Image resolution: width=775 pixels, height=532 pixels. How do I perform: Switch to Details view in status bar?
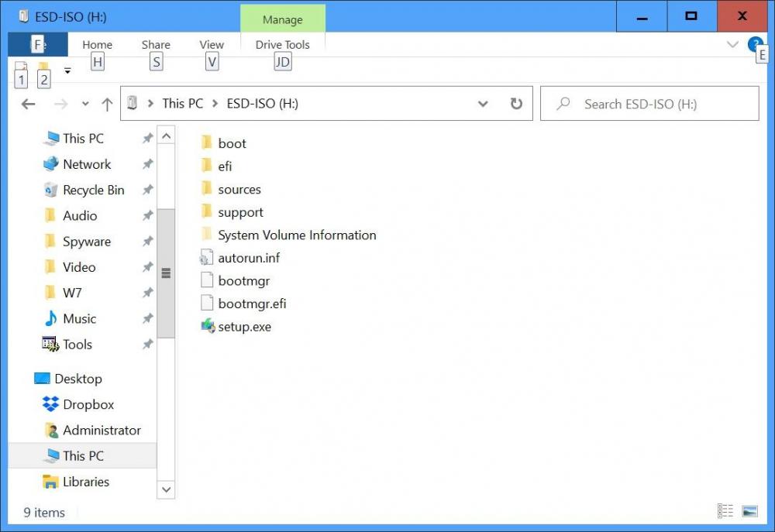[725, 511]
